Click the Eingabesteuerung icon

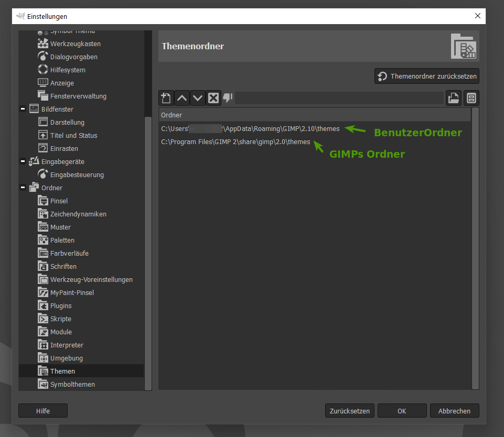pyautogui.click(x=43, y=174)
